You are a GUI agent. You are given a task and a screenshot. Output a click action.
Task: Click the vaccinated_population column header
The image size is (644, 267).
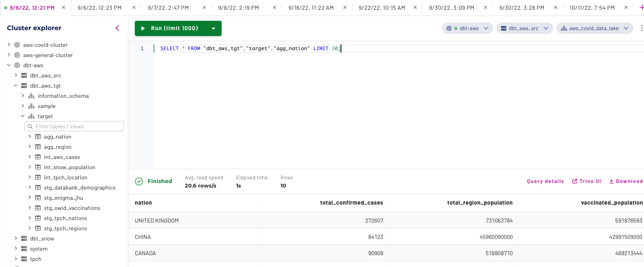(612, 203)
